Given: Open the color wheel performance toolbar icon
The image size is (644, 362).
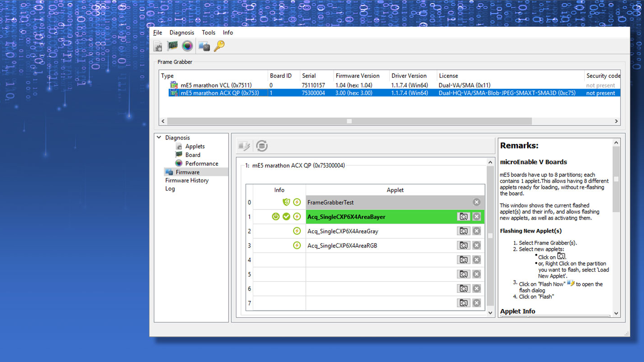Looking at the screenshot, I should pyautogui.click(x=187, y=46).
